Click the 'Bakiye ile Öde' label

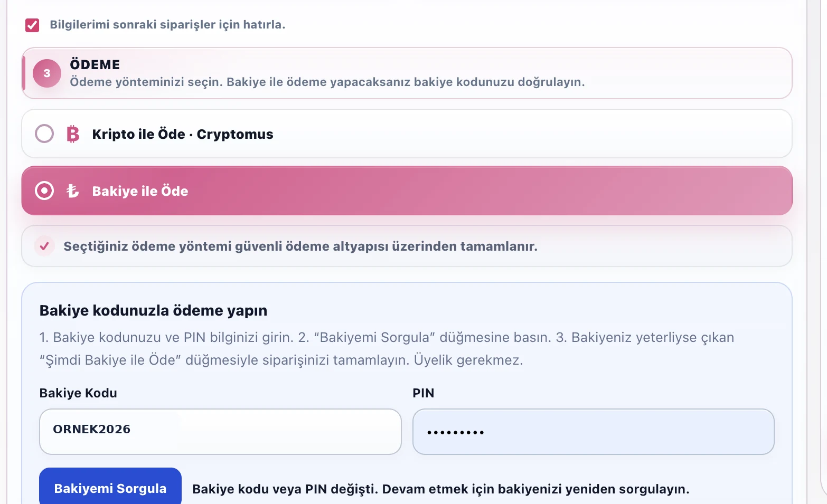pos(140,191)
